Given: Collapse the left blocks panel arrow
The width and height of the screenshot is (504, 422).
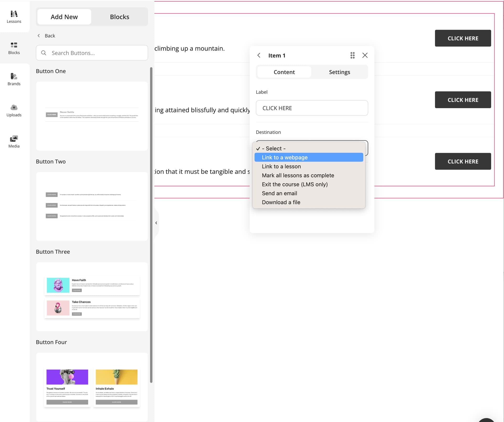Looking at the screenshot, I should coord(156,223).
